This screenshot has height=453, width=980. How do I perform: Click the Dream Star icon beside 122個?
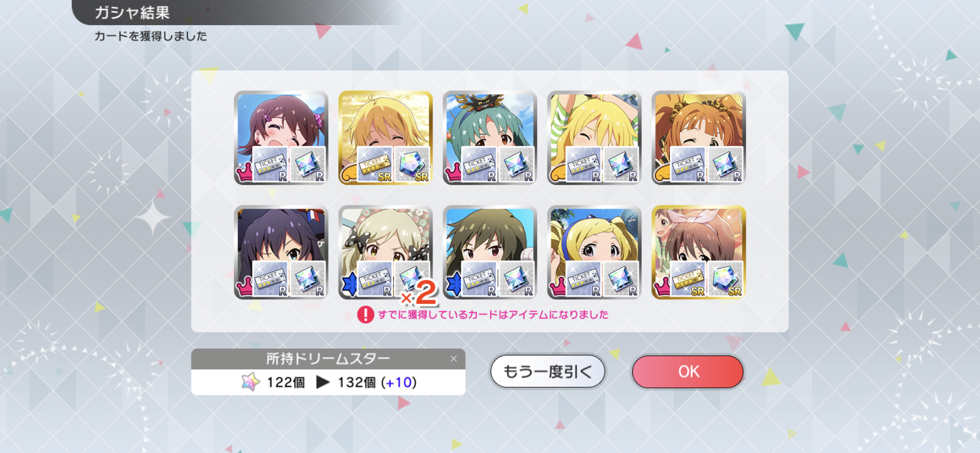tap(250, 382)
